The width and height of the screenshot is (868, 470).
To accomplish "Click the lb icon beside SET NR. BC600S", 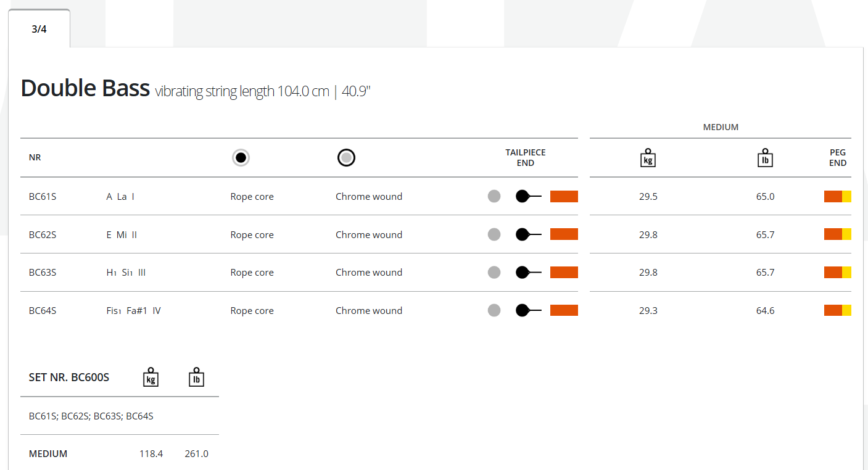I will point(196,377).
